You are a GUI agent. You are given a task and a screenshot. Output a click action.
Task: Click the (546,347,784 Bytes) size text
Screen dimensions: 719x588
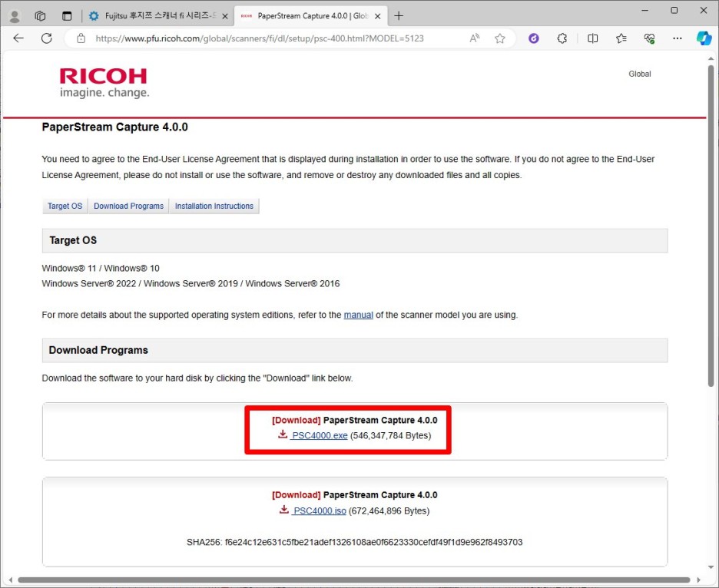point(391,435)
